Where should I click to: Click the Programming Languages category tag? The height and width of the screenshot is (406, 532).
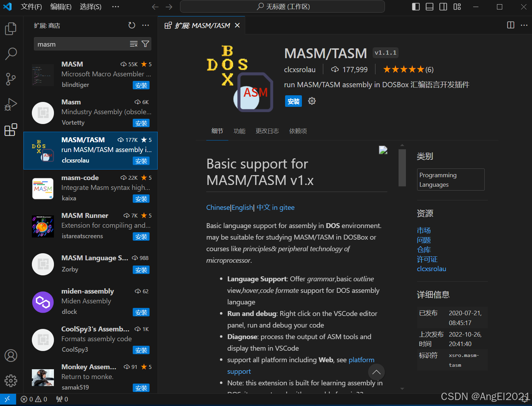point(451,180)
